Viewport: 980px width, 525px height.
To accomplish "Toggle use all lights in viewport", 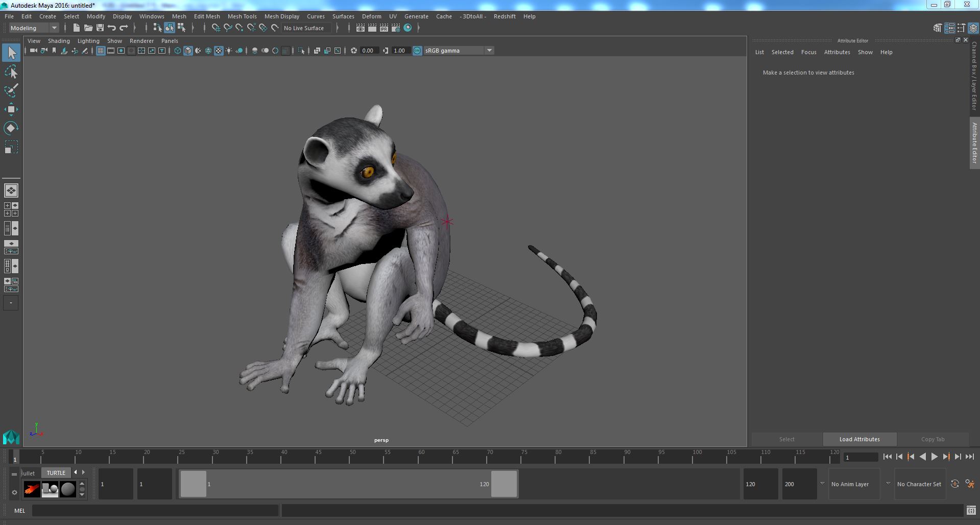I will [x=229, y=51].
